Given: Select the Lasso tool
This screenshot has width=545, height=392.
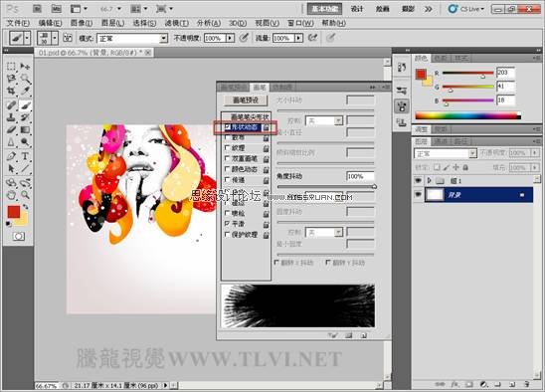Looking at the screenshot, I should (x=11, y=79).
